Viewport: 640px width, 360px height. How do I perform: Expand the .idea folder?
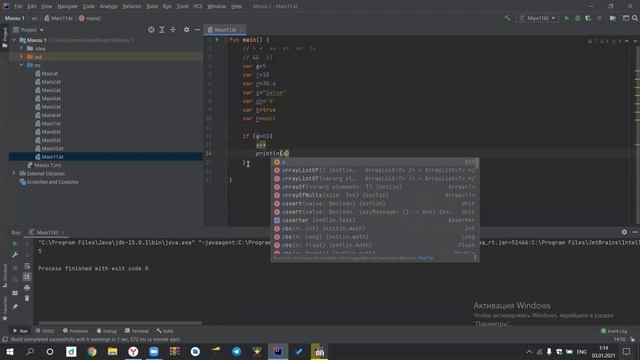click(22, 49)
